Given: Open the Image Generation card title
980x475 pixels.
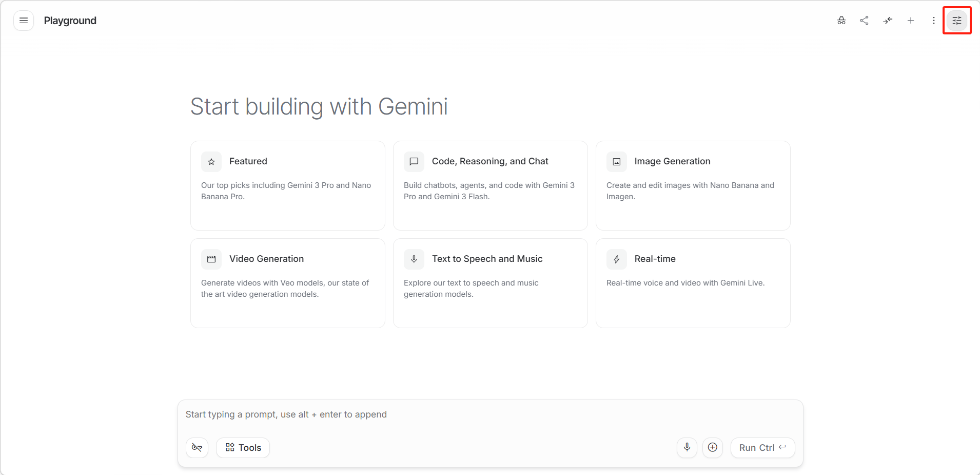Looking at the screenshot, I should [x=673, y=161].
